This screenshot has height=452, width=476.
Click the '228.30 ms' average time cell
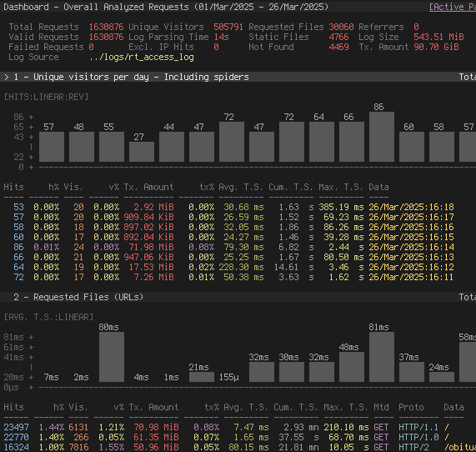coord(242,268)
